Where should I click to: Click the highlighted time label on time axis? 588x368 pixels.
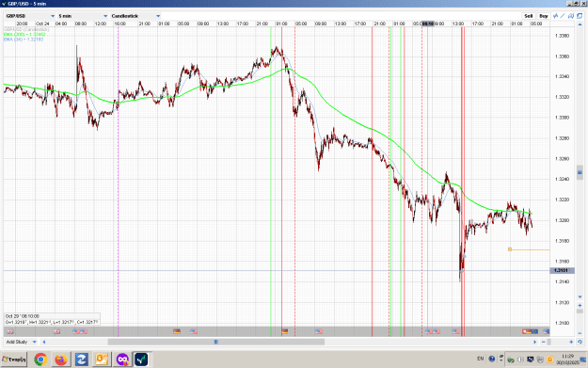click(428, 24)
